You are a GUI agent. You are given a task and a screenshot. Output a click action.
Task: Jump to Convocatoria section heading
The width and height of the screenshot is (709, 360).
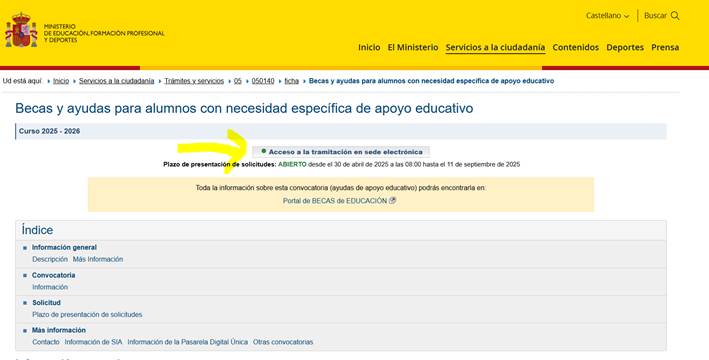point(53,275)
